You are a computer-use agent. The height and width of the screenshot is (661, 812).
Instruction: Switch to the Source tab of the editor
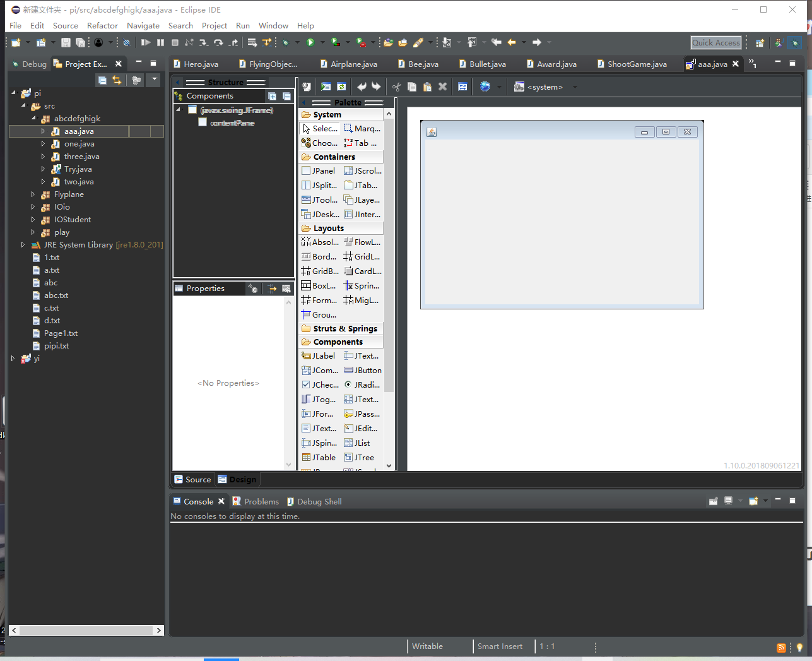pyautogui.click(x=192, y=479)
